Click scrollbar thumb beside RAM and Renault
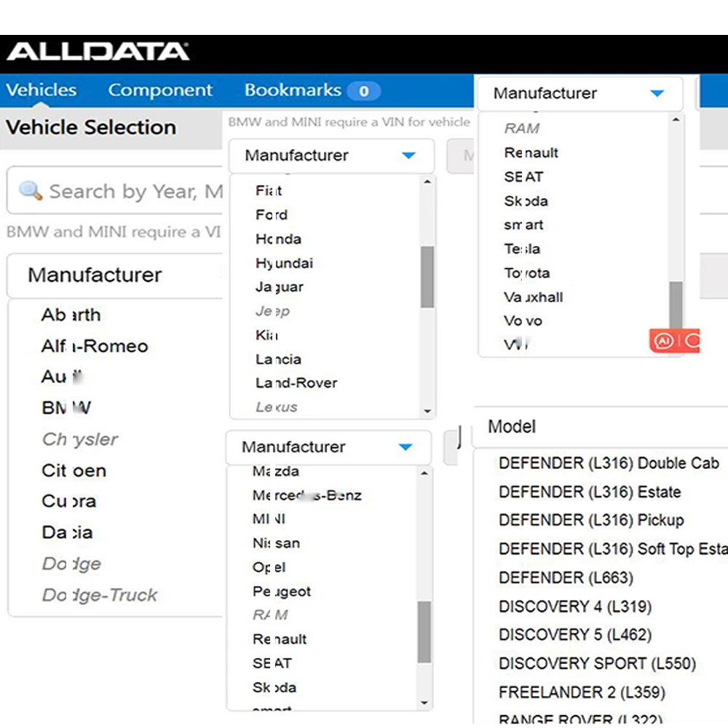 click(x=424, y=632)
